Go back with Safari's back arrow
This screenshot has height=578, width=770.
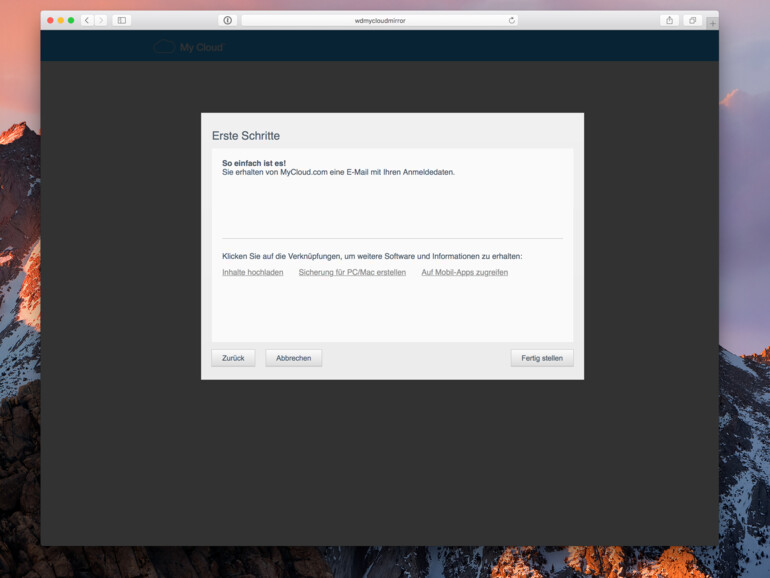[x=87, y=20]
